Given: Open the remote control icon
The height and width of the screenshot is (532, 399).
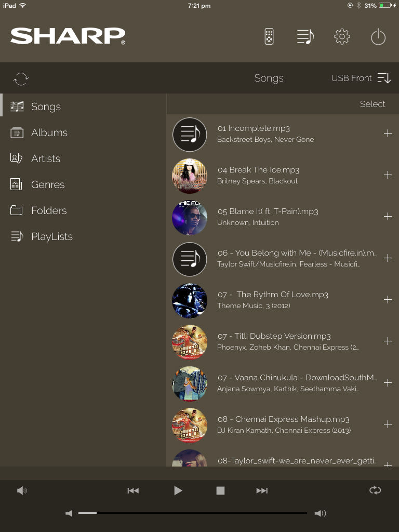Looking at the screenshot, I should tap(269, 36).
